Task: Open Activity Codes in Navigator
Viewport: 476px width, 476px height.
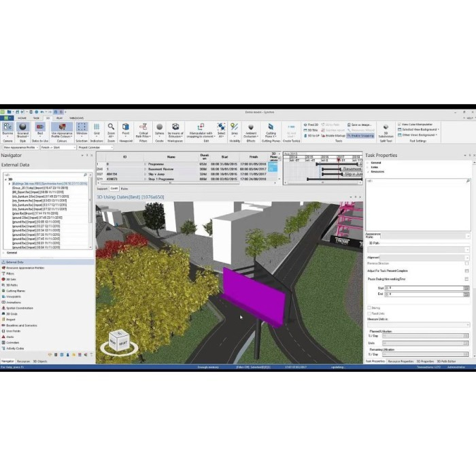Action: click(x=15, y=348)
